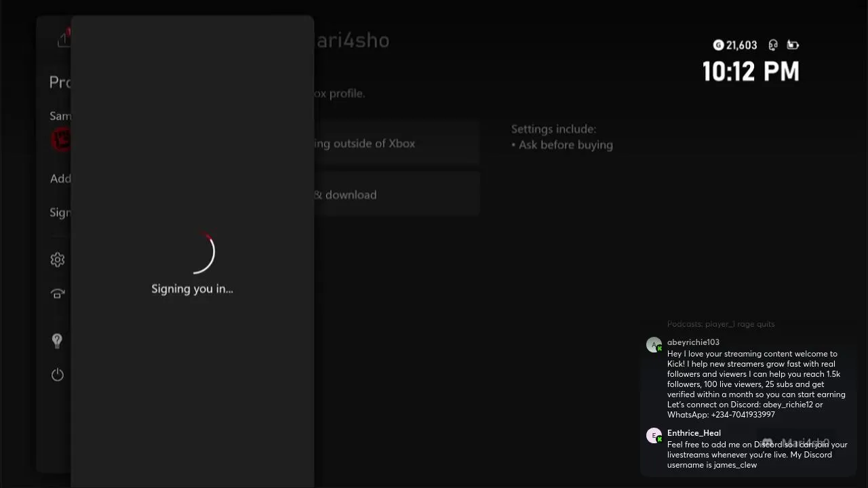Click the 'ari4sho' profile name heading
The image size is (868, 488).
(x=353, y=40)
